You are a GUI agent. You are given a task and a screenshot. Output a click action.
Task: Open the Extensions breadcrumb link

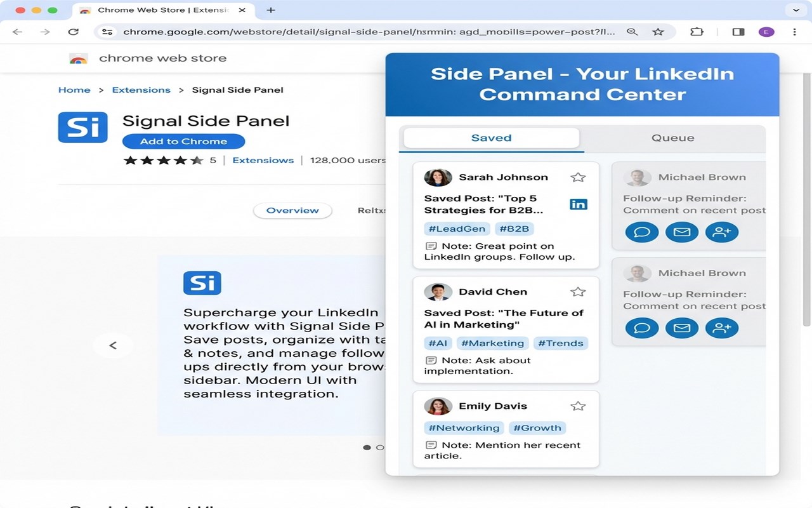[x=141, y=90]
